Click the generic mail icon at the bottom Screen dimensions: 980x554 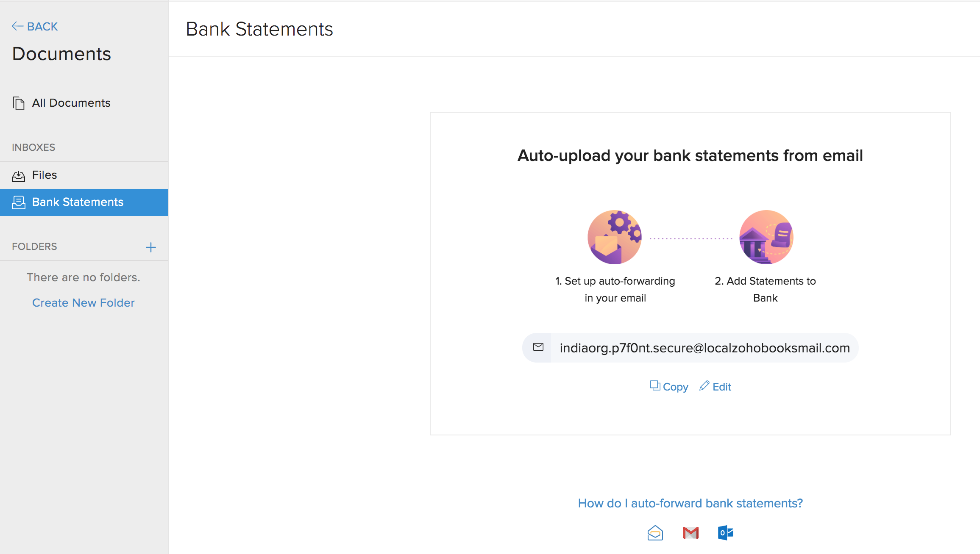point(655,533)
